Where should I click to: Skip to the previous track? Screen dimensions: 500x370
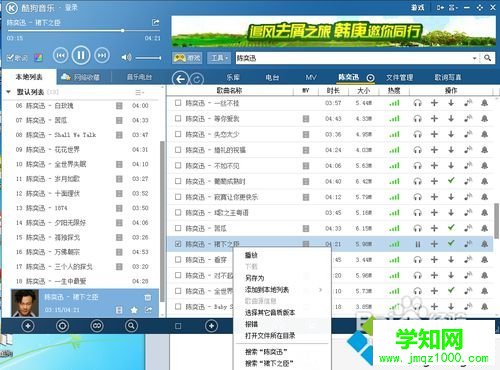point(61,55)
